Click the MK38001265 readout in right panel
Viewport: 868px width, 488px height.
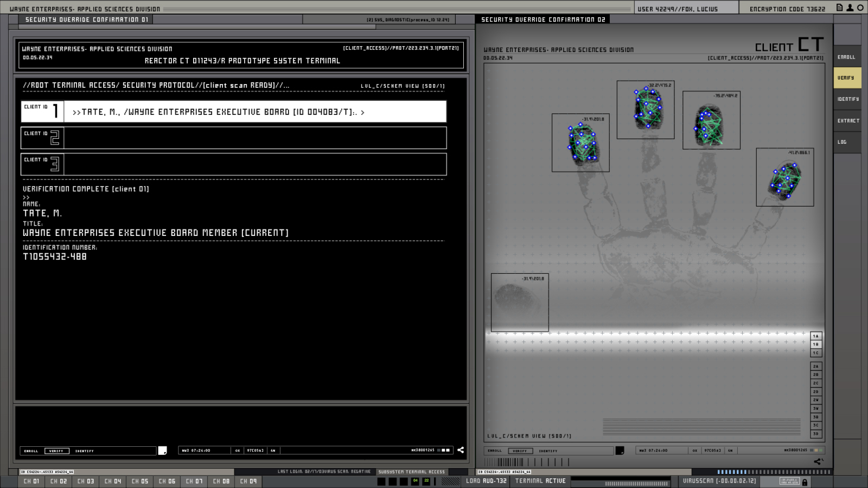point(795,450)
